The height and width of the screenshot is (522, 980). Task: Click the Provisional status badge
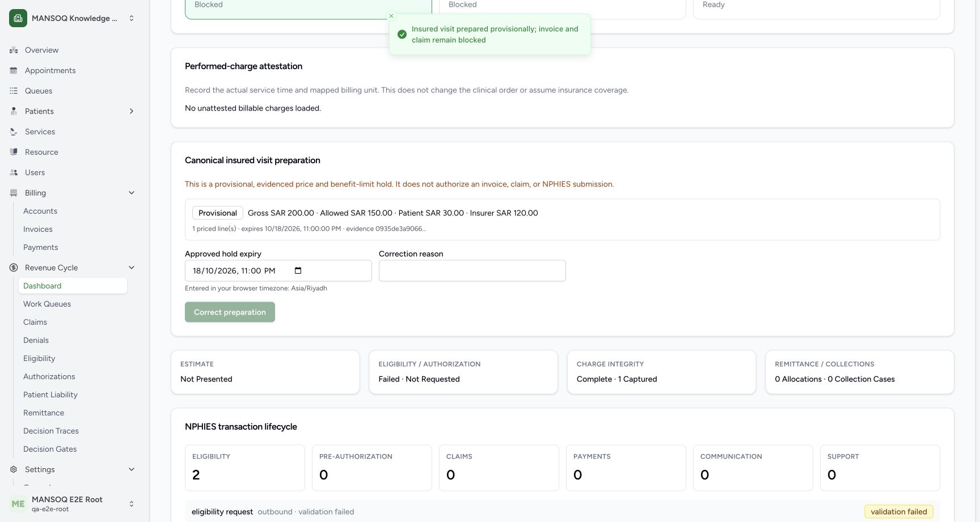tap(218, 213)
